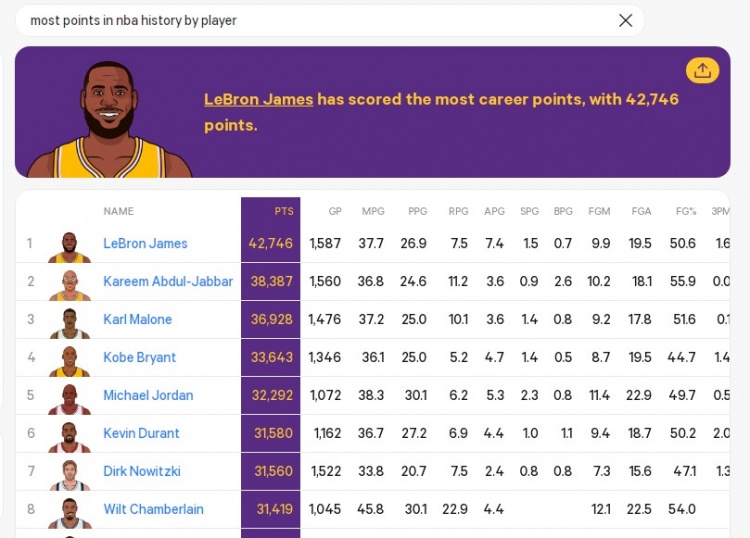Sort by PPG column header

[x=417, y=212]
